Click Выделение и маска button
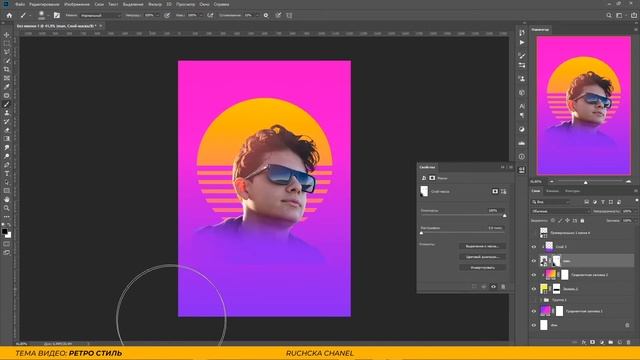640x360 pixels. [x=482, y=246]
